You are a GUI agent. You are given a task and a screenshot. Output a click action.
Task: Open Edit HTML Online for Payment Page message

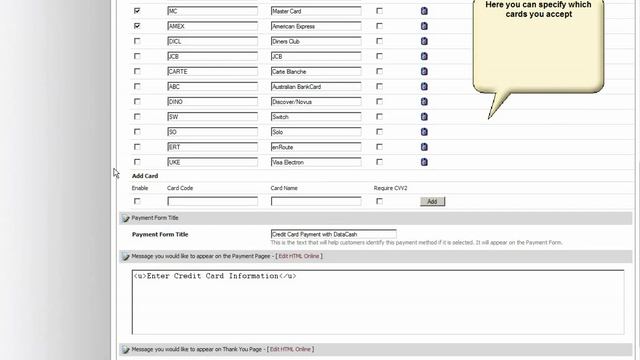299,256
